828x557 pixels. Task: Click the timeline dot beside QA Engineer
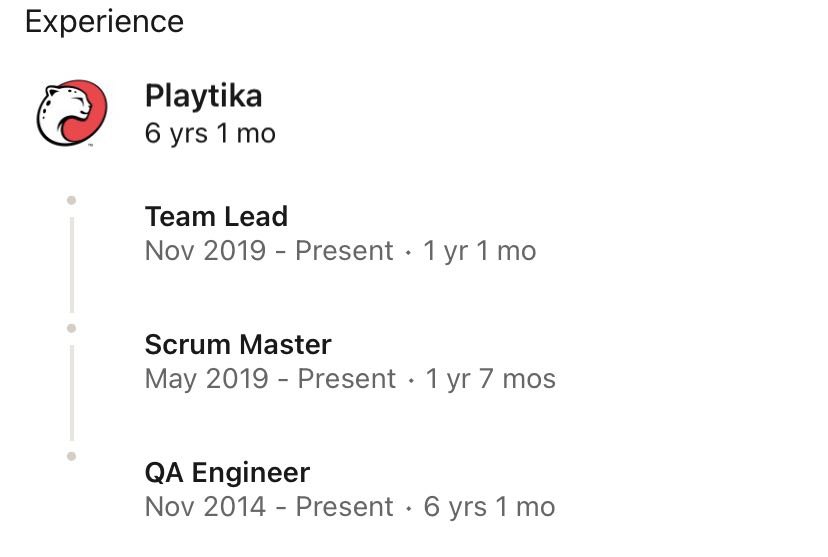(71, 456)
